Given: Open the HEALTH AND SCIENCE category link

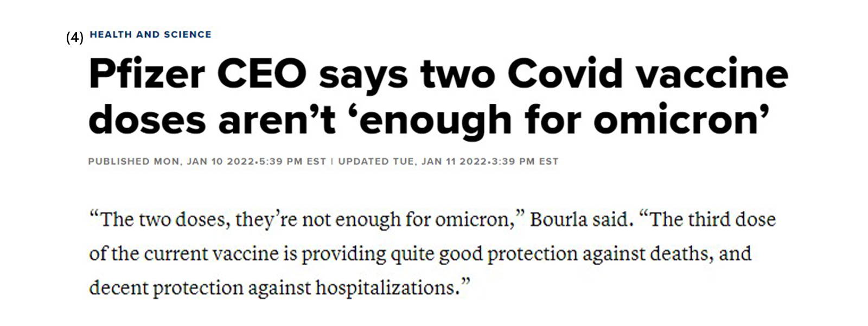Looking at the screenshot, I should coord(150,35).
